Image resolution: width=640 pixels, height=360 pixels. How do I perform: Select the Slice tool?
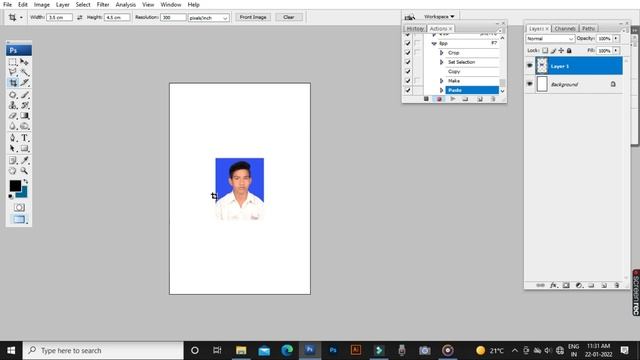(24, 82)
